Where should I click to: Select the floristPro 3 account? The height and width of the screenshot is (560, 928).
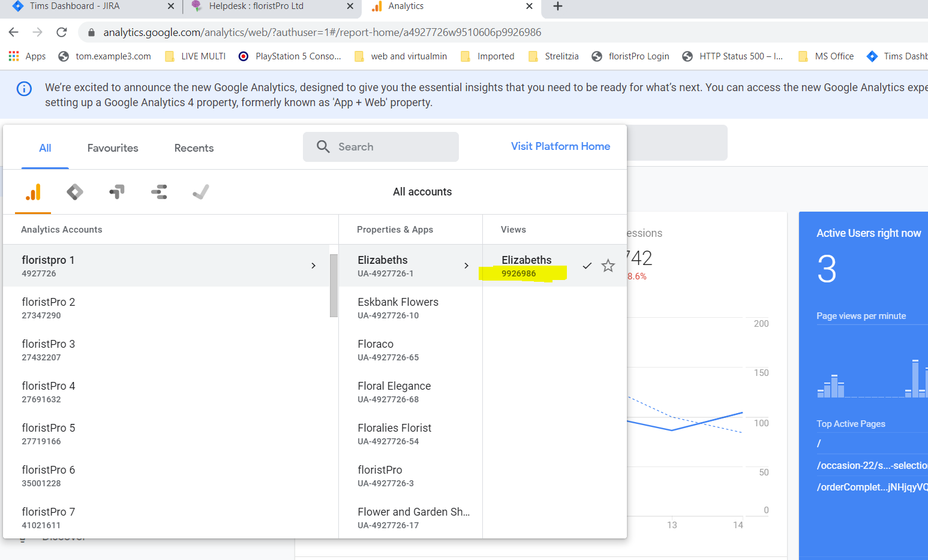coord(166,350)
